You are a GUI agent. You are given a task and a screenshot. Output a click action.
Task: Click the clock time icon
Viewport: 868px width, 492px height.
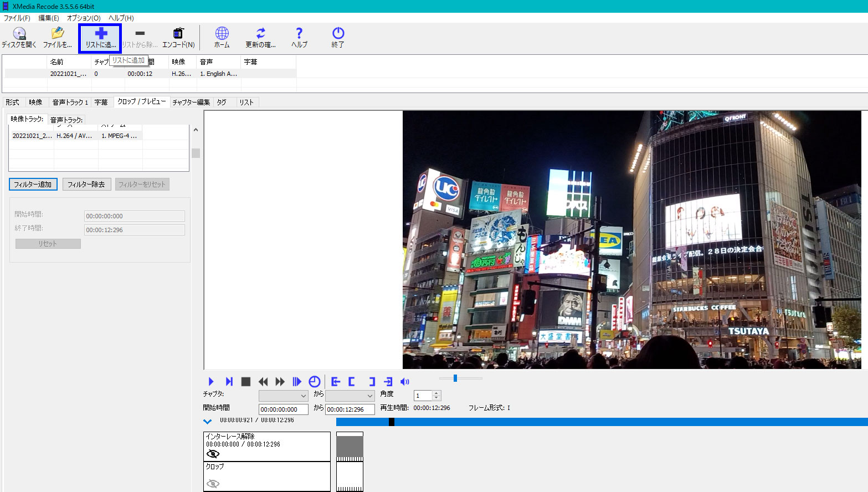(x=314, y=381)
